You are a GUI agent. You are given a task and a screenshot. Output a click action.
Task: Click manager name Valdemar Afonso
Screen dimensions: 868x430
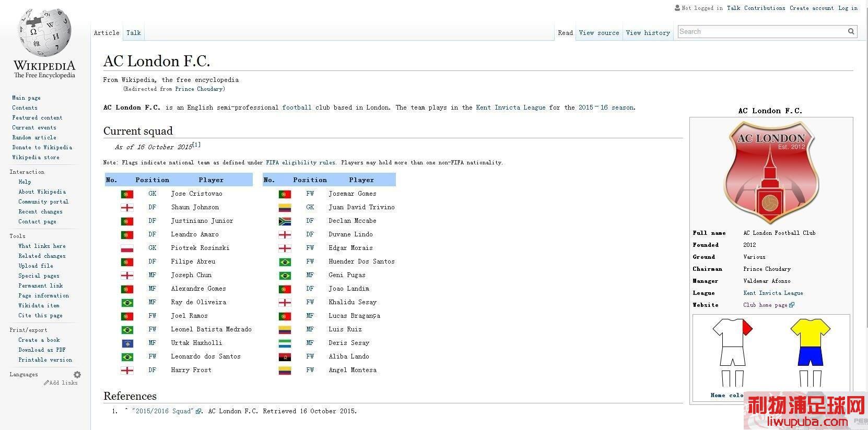[767, 281]
